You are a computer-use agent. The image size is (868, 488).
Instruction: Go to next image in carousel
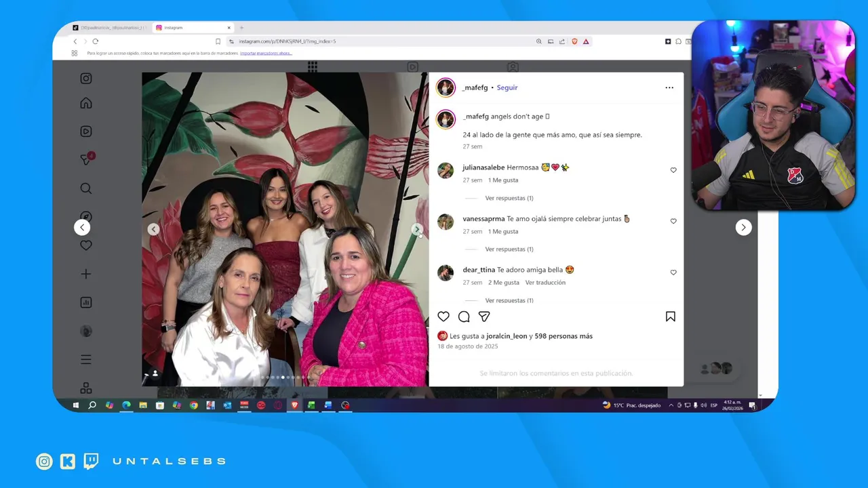(x=417, y=229)
